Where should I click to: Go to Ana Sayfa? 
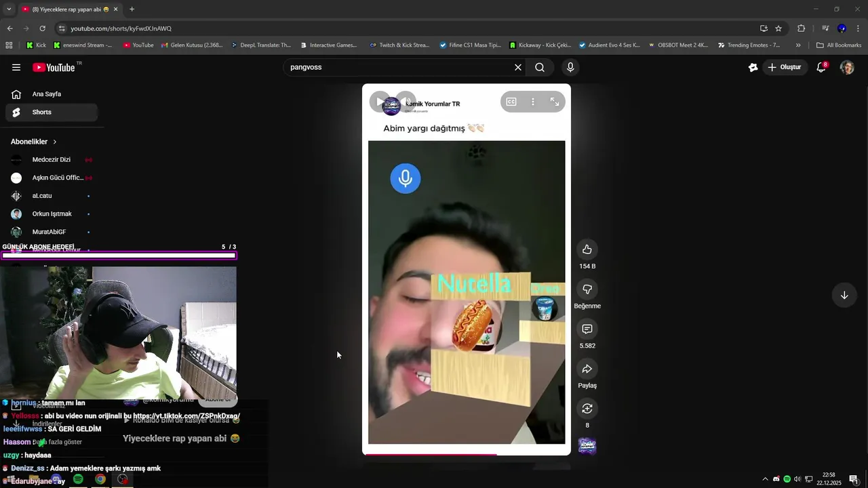coord(52,94)
